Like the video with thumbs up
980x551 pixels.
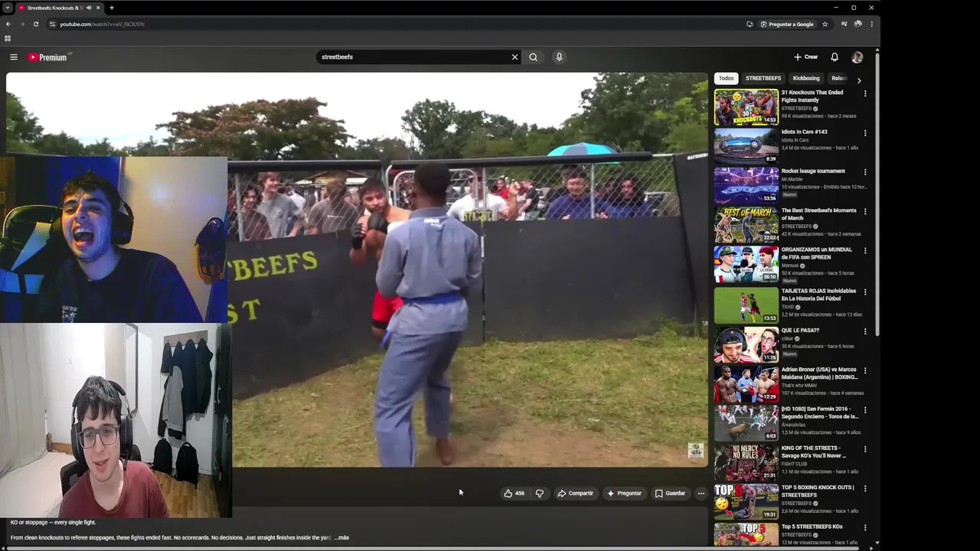[514, 494]
